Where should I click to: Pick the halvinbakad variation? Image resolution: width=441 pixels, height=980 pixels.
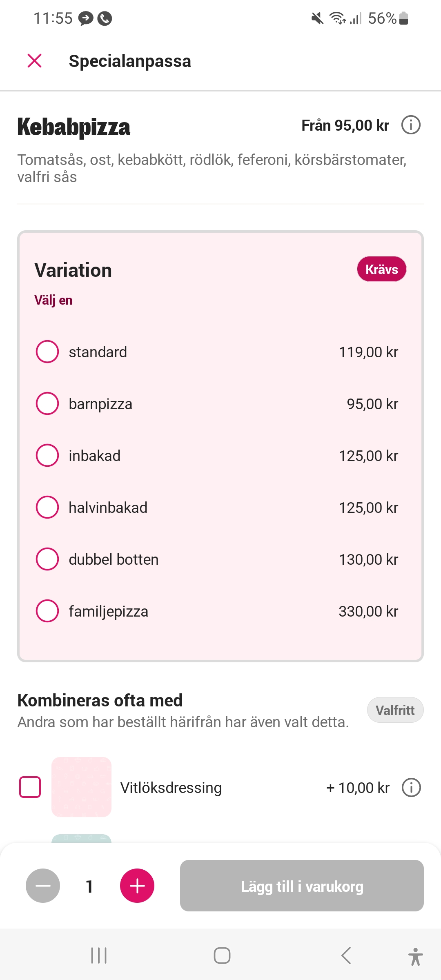[47, 507]
